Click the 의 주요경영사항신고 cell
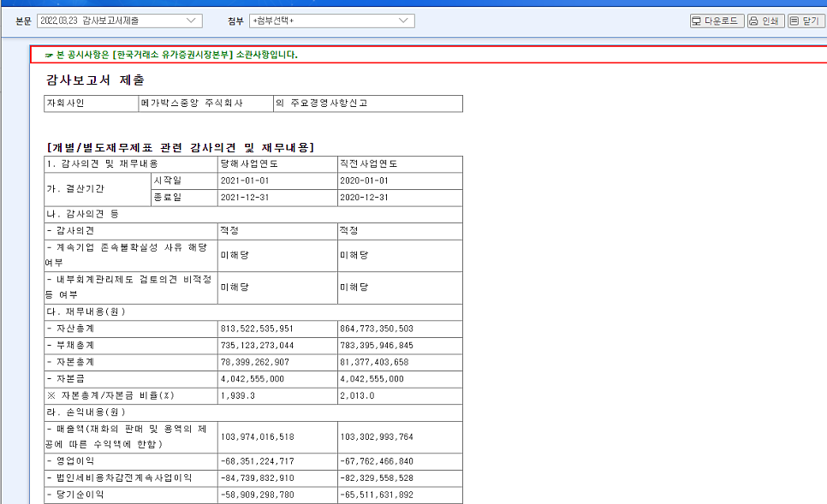Image resolution: width=827 pixels, height=504 pixels. pos(368,104)
